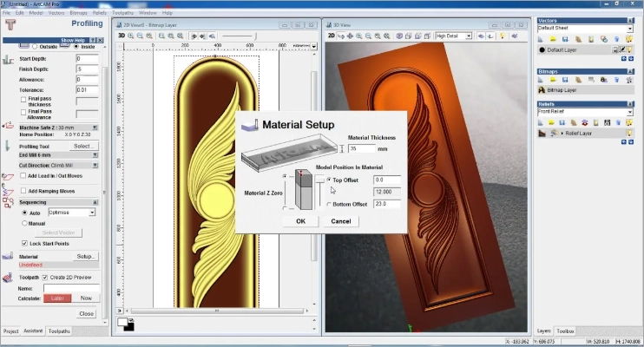Click the 3D view toggle in 2D View toolbar
Viewport: 644px width, 347px height.
coord(122,36)
